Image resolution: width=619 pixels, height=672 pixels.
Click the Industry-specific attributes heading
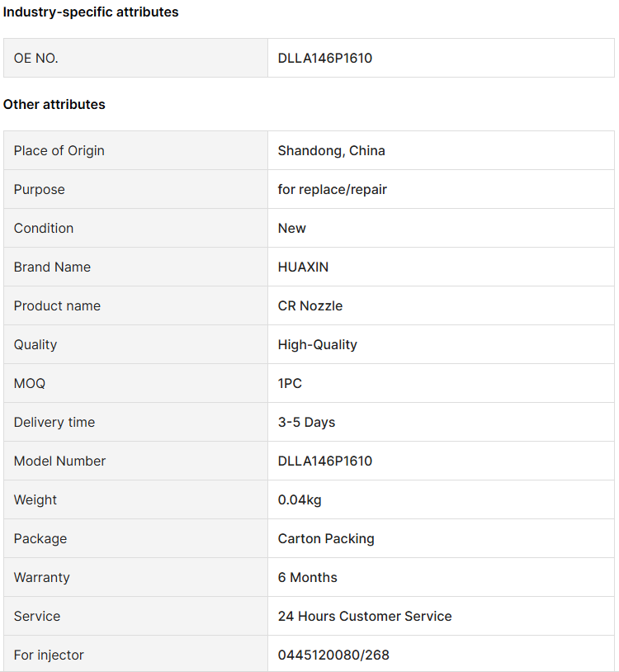click(91, 12)
